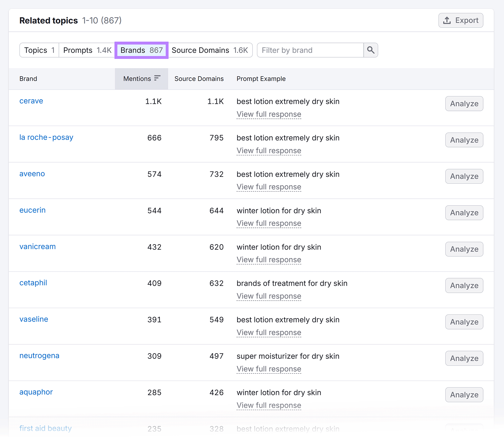This screenshot has width=504, height=437.
Task: Click Analyze for vanicream
Action: click(464, 249)
